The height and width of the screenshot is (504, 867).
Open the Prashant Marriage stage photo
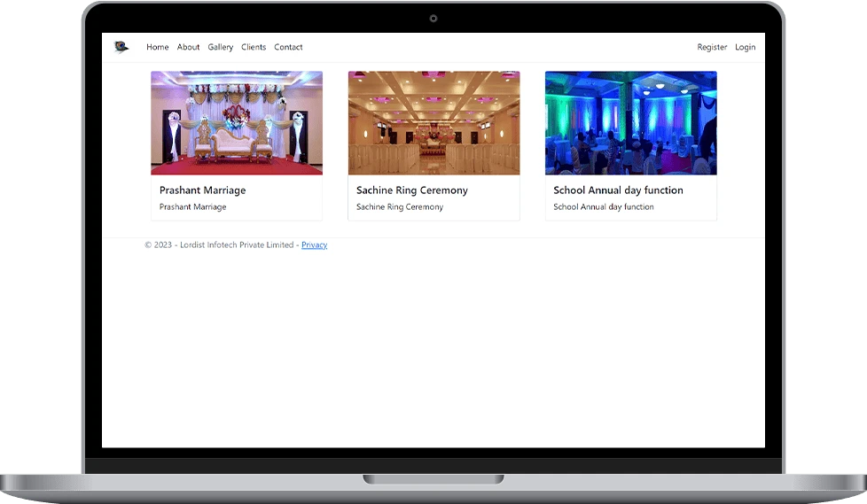coord(237,123)
